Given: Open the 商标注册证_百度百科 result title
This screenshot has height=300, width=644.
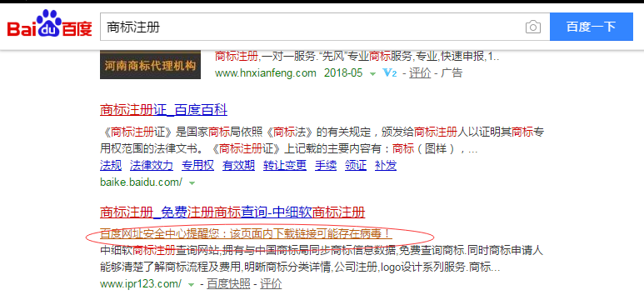Looking at the screenshot, I should click(x=163, y=110).
